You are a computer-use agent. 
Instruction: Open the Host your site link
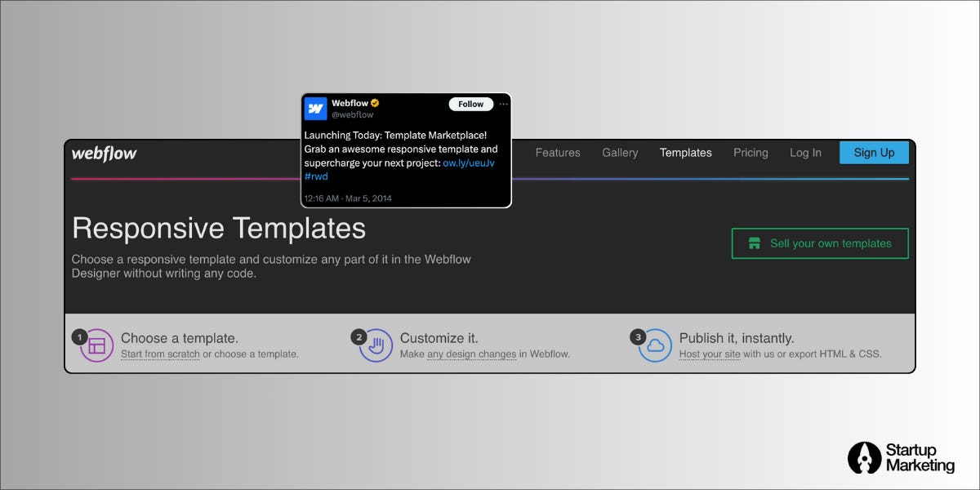(710, 354)
